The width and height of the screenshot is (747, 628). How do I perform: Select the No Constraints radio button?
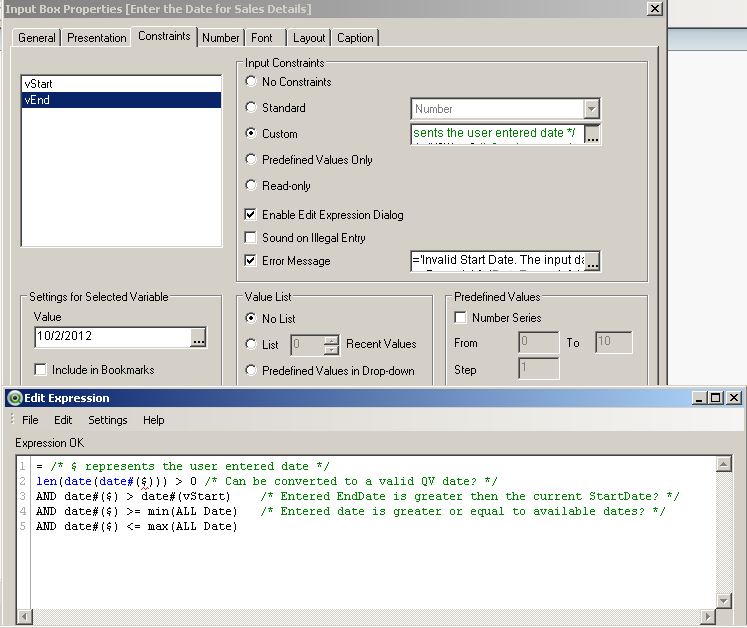coord(251,82)
